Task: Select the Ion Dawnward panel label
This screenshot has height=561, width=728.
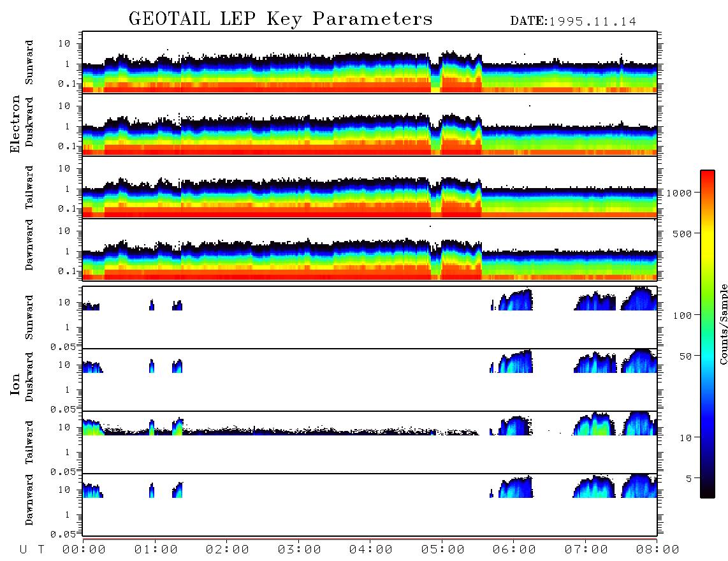Action: tap(29, 500)
